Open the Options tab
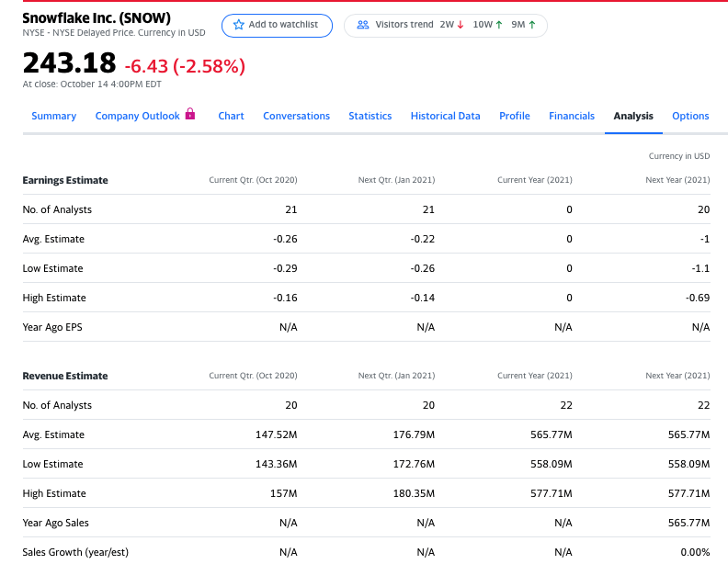Screen dimensions: 728x564 click(690, 116)
